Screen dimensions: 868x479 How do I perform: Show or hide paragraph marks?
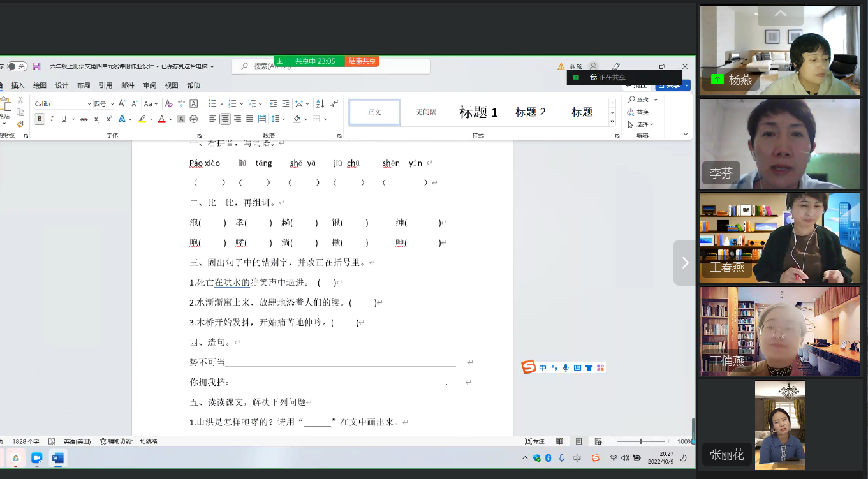tap(334, 103)
